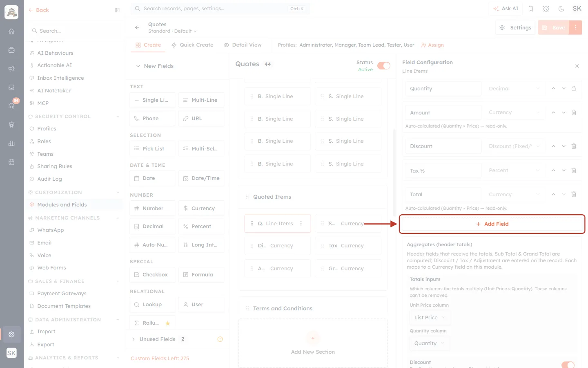Screen dimensions: 588x368
Task: Focus the Search records, pages, settings box
Action: click(x=220, y=9)
